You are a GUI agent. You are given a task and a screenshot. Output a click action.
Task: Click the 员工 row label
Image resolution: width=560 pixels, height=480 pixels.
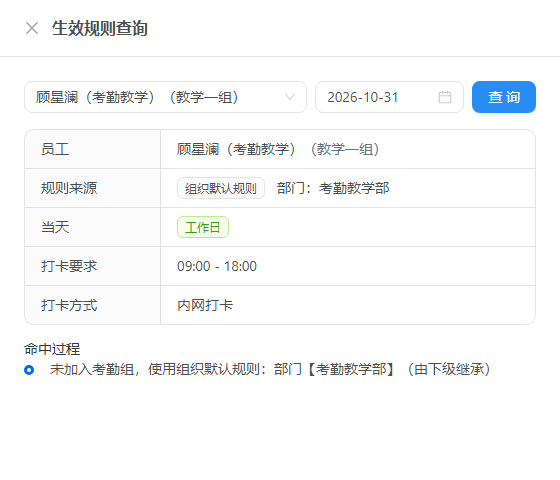click(55, 149)
